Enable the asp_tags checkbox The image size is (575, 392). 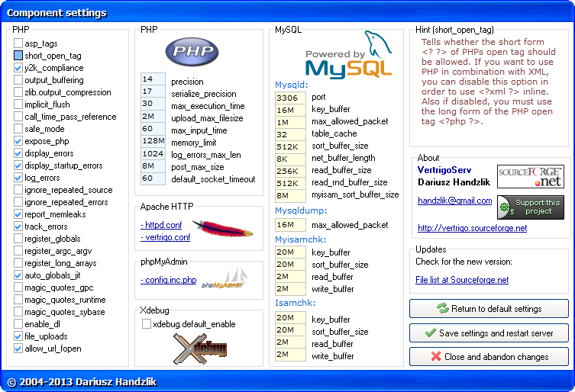[x=18, y=43]
